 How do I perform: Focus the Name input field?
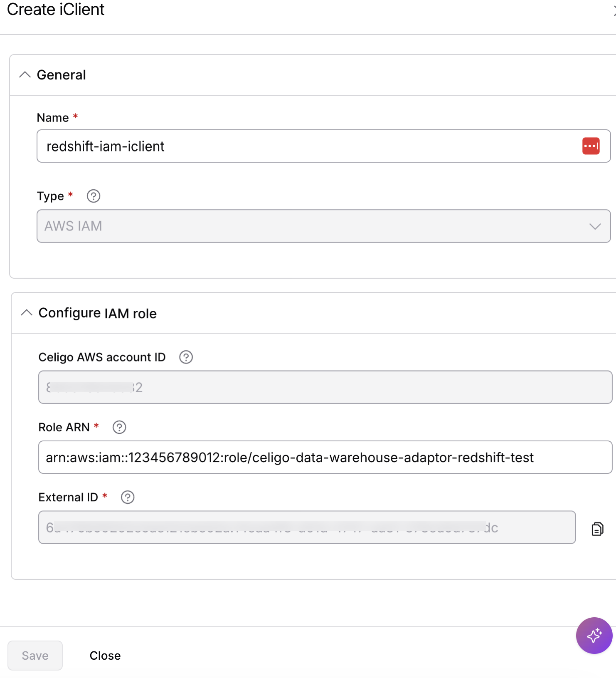(324, 146)
